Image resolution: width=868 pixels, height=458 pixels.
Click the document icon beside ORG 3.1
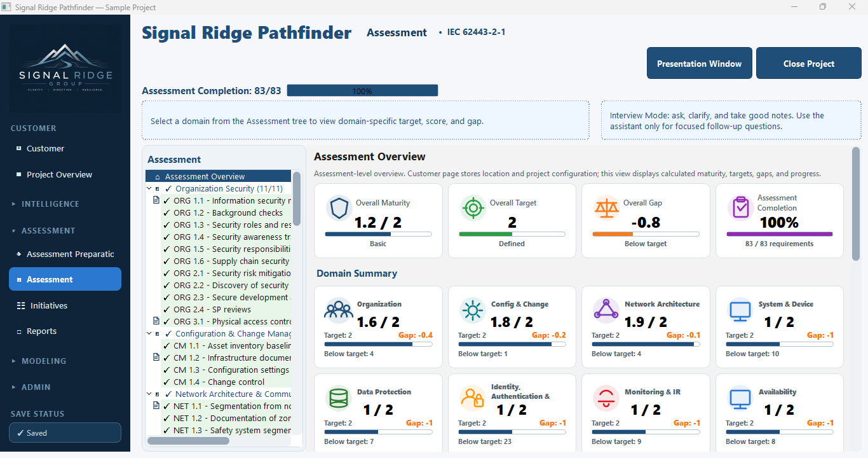click(156, 321)
